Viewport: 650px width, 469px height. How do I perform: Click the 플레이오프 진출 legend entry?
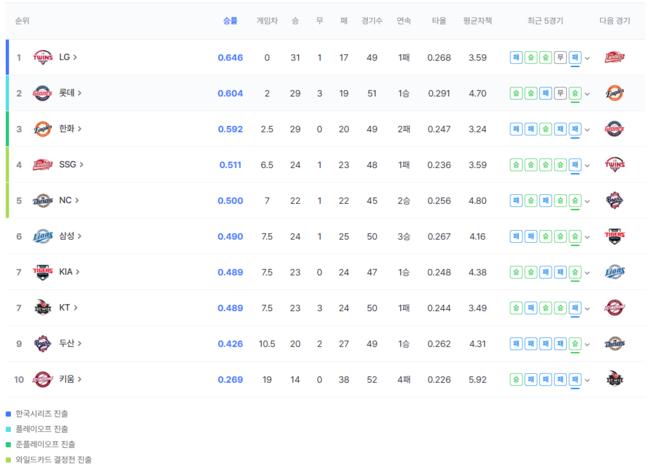pos(37,429)
